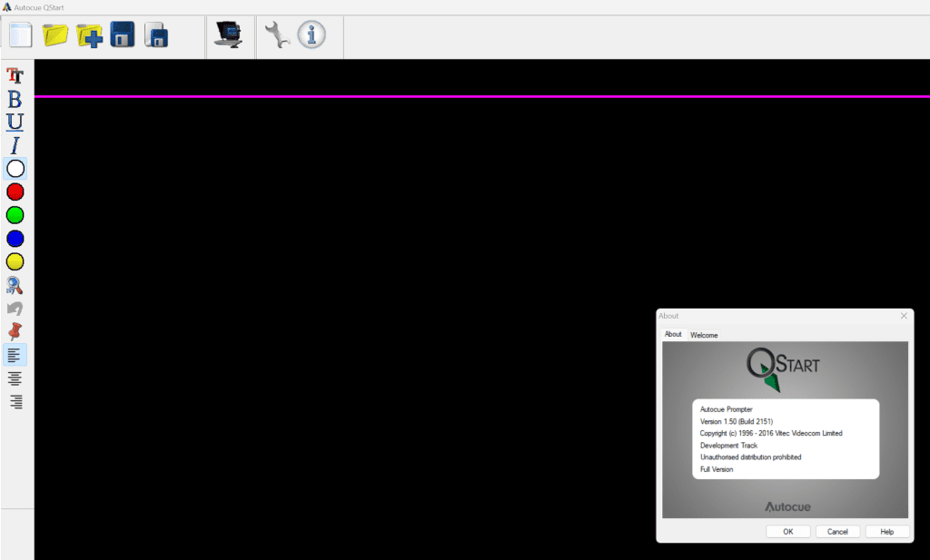Click the Save As double-floppy icon
Viewport: 930px width, 560px height.
pyautogui.click(x=156, y=35)
